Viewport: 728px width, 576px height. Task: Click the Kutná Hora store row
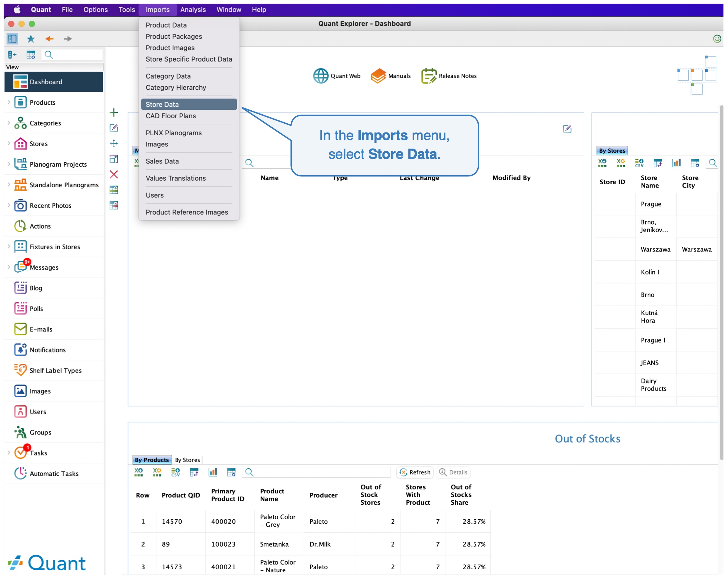tap(655, 317)
